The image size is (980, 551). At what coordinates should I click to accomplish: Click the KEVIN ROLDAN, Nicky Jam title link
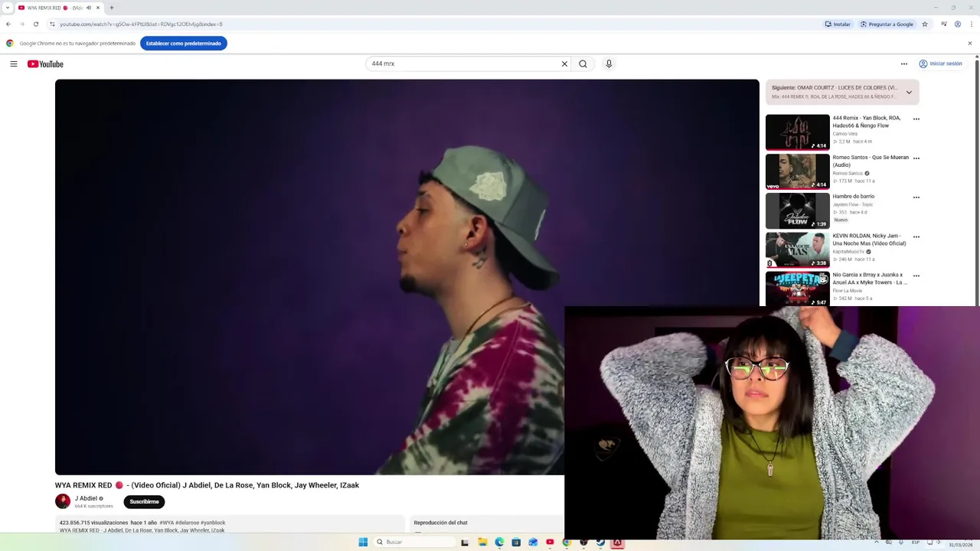point(869,240)
